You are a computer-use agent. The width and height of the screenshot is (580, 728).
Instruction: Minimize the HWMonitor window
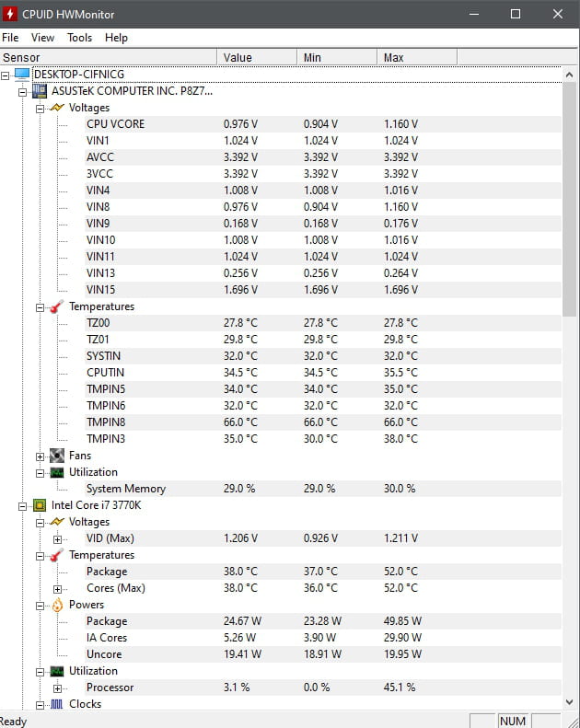474,14
